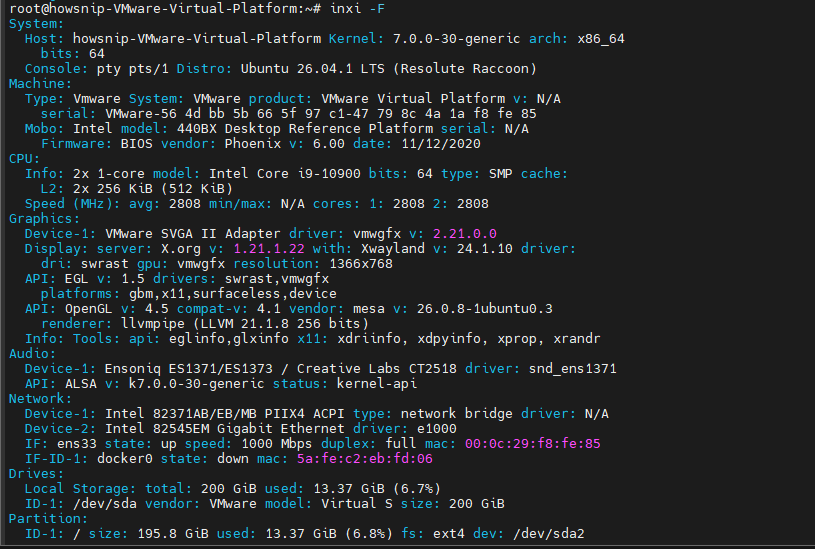Click hostname "howsnip-VMware-Virtual-Platform" in the Host line

(196, 38)
